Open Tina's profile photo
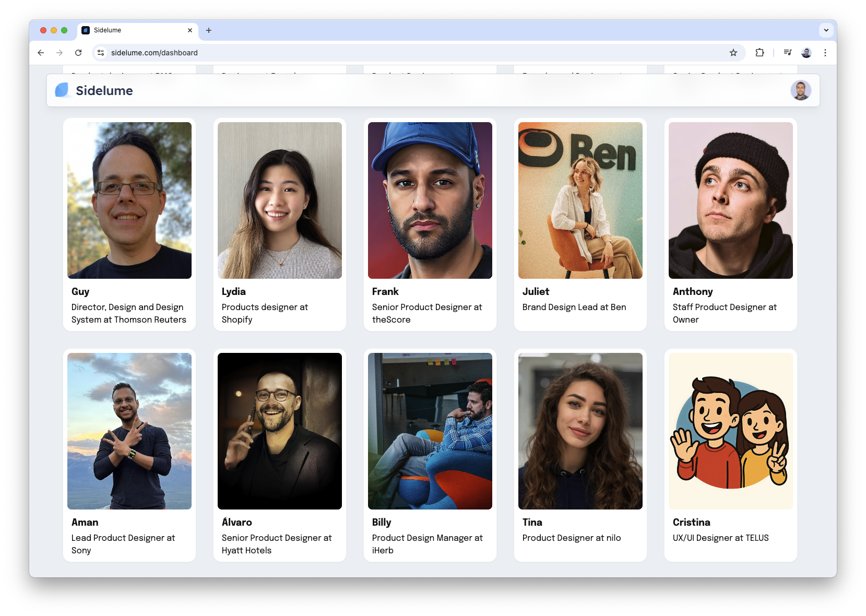 point(580,431)
